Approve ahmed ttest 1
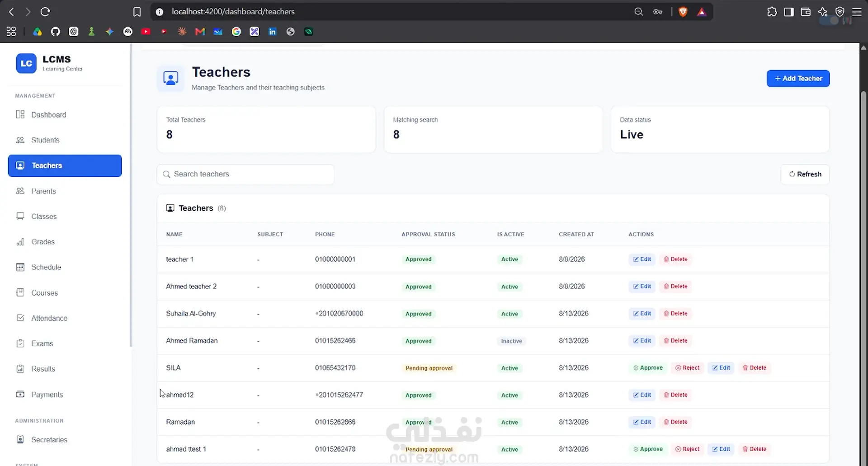 tap(648, 449)
